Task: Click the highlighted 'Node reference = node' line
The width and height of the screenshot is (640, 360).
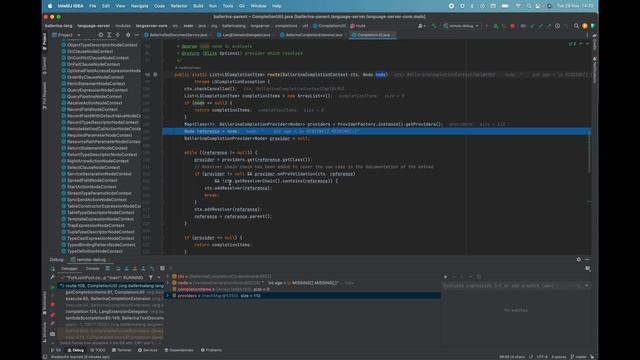Action: 376,131
